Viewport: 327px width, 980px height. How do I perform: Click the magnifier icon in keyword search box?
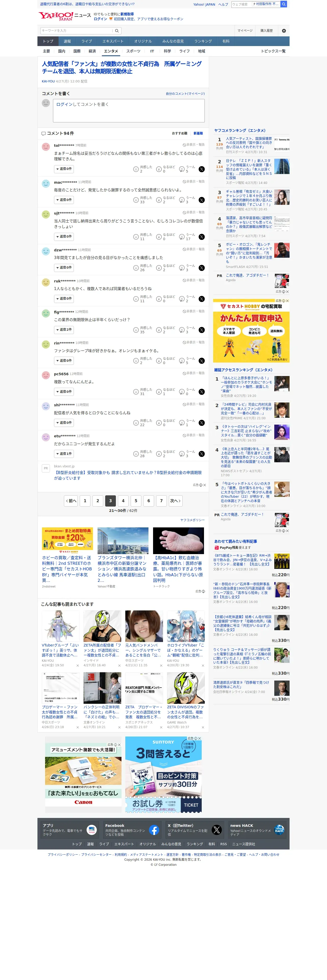(x=117, y=31)
